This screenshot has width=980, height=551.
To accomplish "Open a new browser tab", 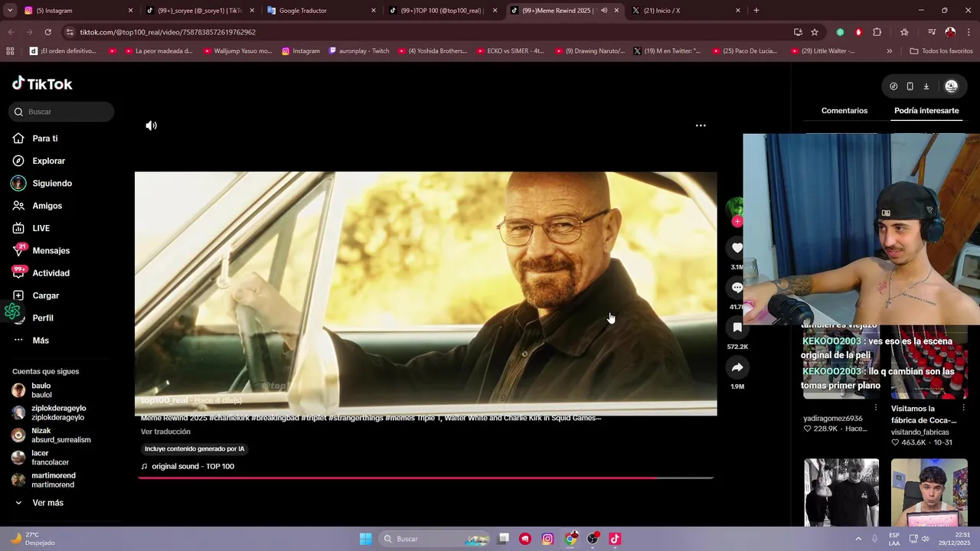I will [x=756, y=11].
